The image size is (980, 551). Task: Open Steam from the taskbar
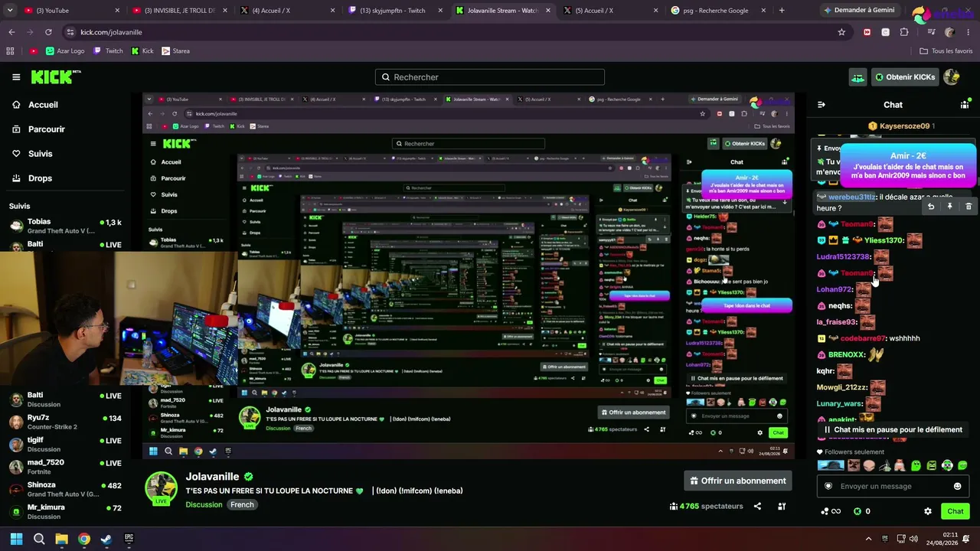click(106, 539)
